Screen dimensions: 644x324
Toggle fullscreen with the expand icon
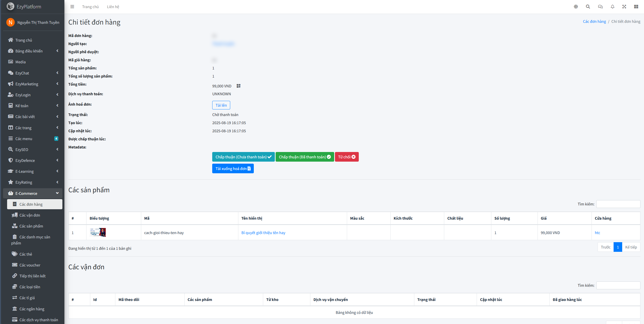coord(624,7)
